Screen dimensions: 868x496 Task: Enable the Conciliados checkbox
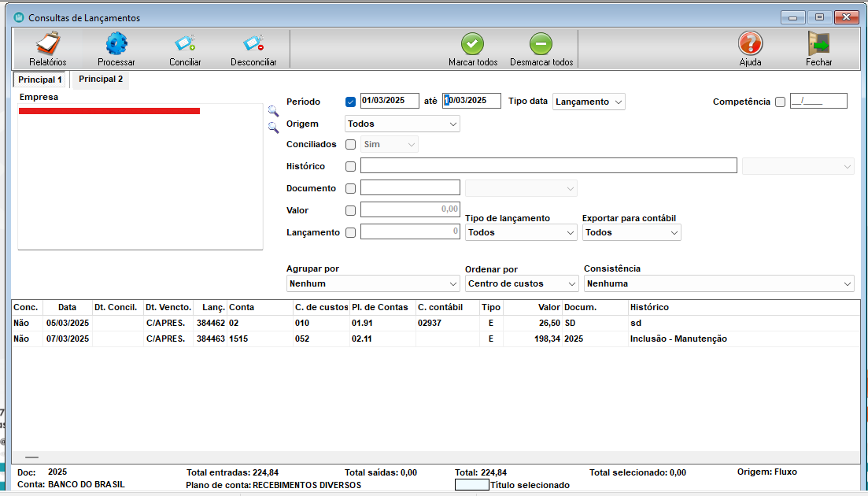[350, 145]
